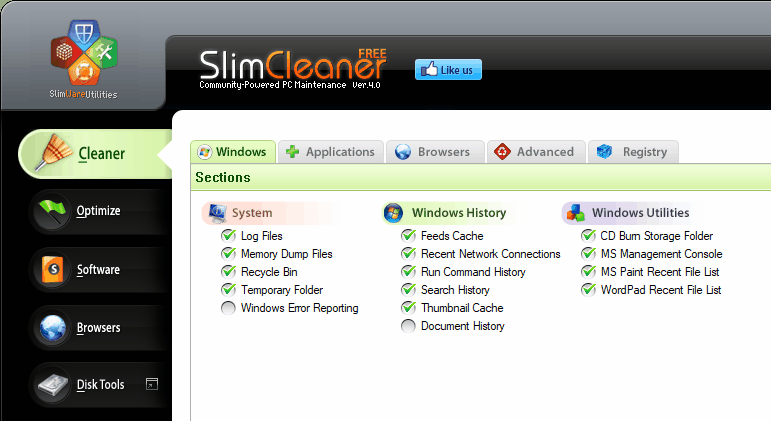Toggle MS Management Console checkbox

pyautogui.click(x=589, y=254)
